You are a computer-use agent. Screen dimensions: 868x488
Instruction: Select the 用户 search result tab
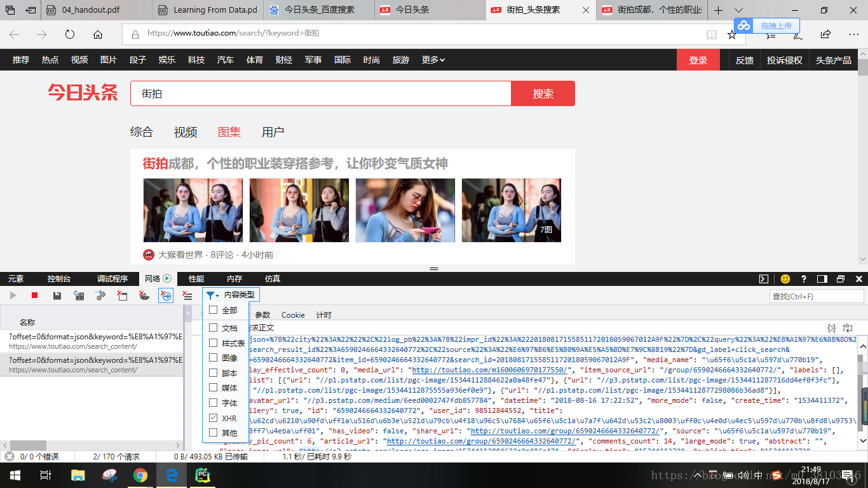(273, 132)
